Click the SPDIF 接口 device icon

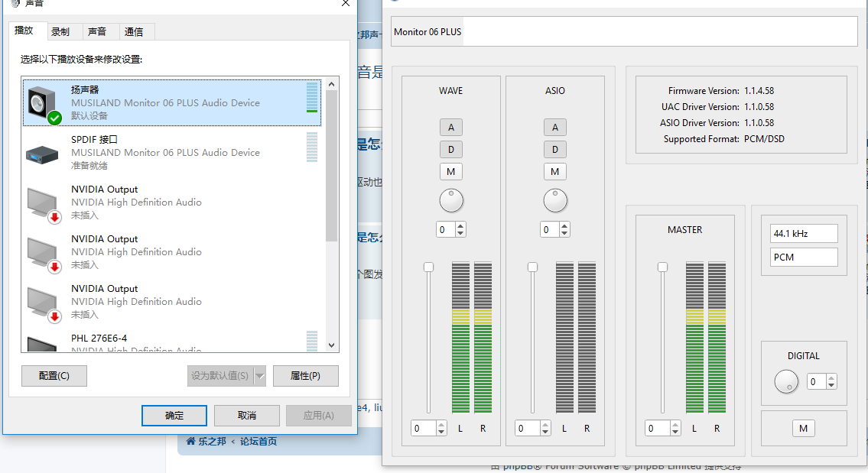pyautogui.click(x=42, y=153)
